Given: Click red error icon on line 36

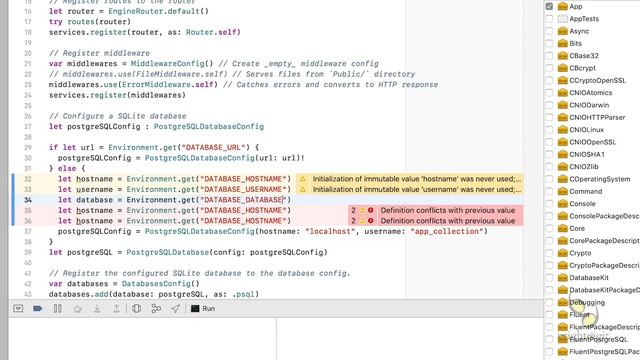Looking at the screenshot, I should point(371,221).
